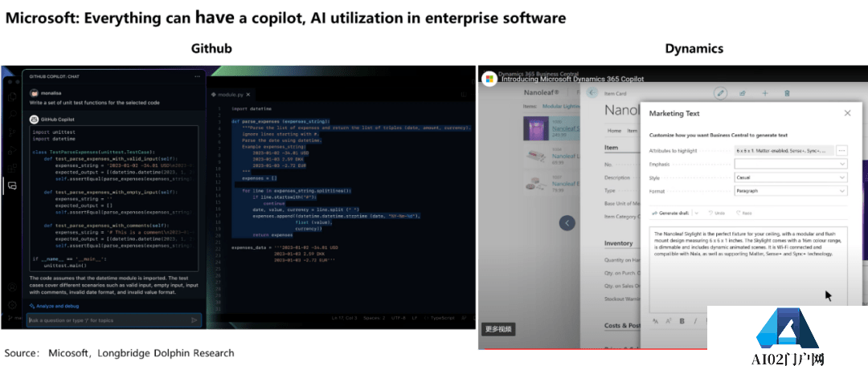Click the bold B formatting icon
This screenshot has width=868, height=366.
click(x=682, y=321)
